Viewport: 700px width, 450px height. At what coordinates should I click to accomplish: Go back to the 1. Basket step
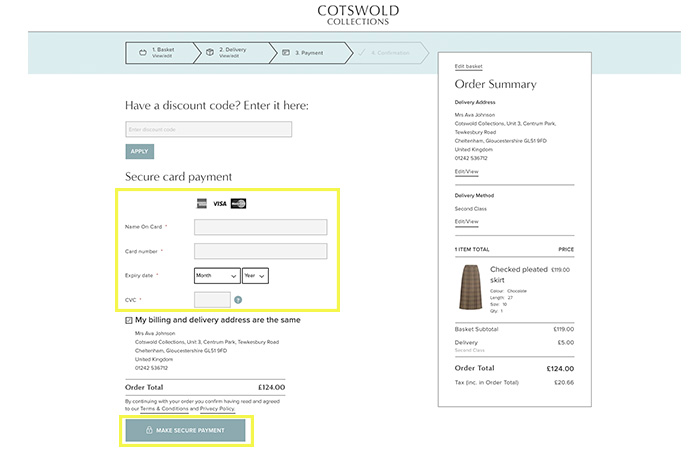point(158,53)
